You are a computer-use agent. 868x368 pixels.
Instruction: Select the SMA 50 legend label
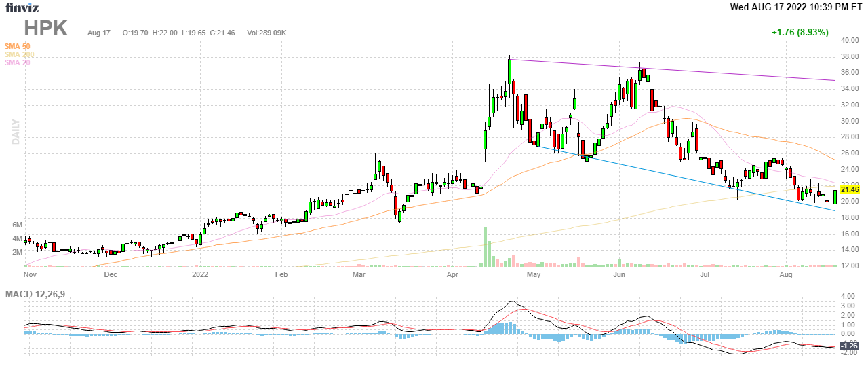pyautogui.click(x=17, y=46)
